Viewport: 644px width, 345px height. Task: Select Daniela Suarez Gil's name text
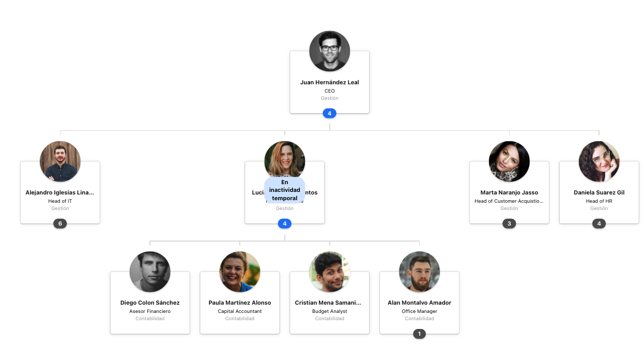point(599,192)
